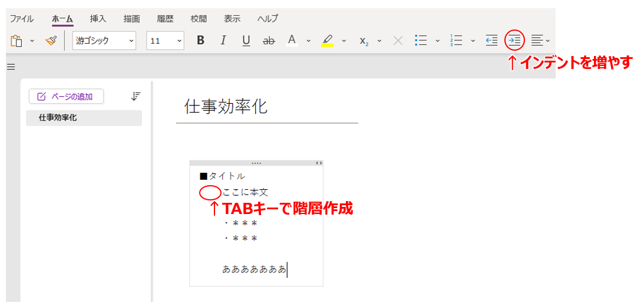This screenshot has width=644, height=306.
Task: Click the ここに本文 text line
Action: pos(245,192)
